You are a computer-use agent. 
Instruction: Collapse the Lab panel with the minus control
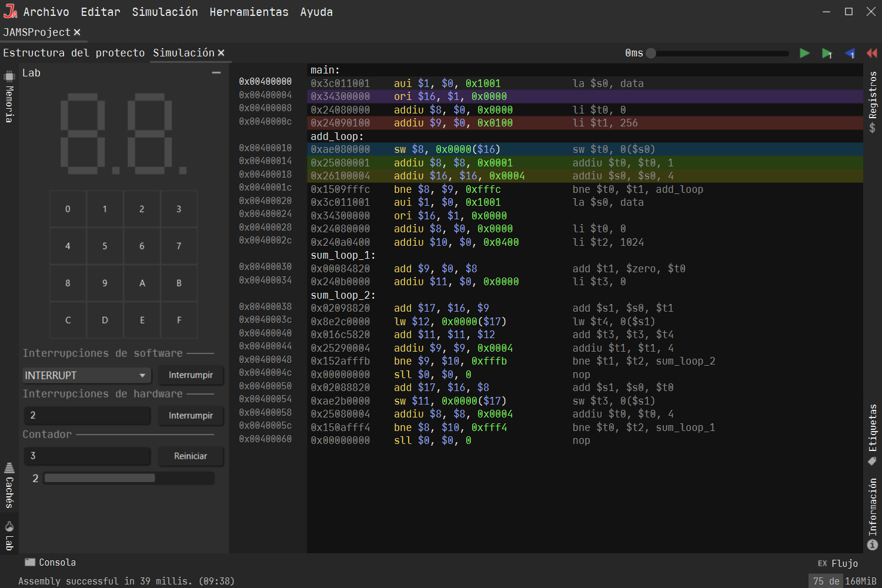(x=216, y=72)
